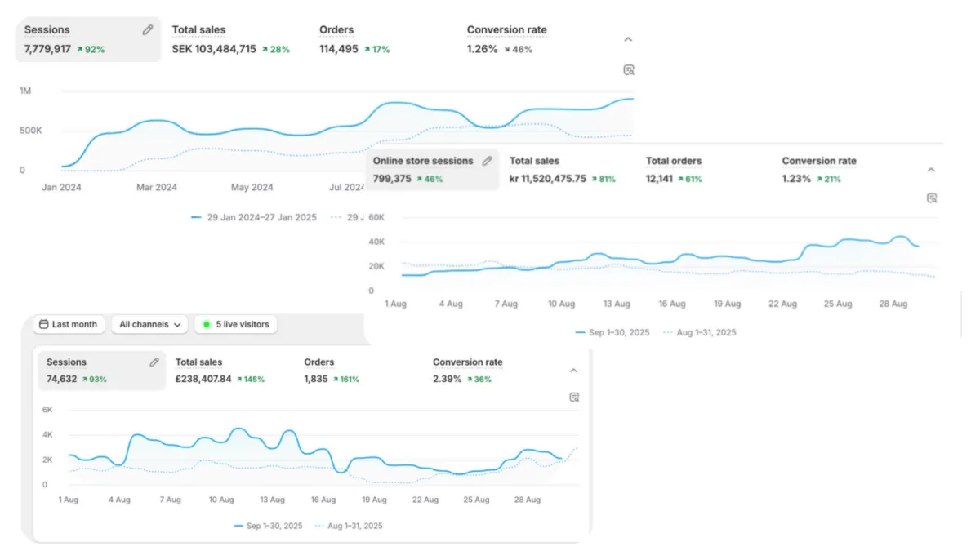
Task: Click the pencil edit icon on the 7,779,917 Sessions card
Action: pyautogui.click(x=148, y=30)
